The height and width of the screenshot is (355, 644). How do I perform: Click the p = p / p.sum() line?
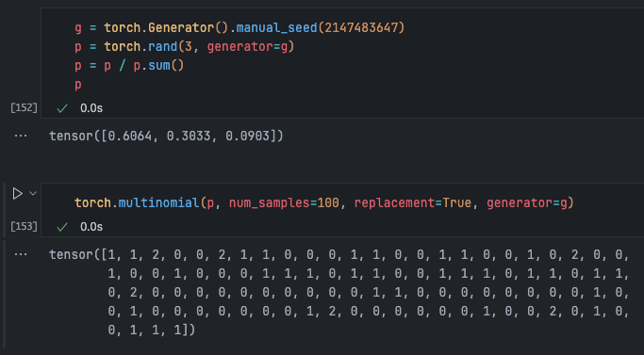[x=129, y=66]
